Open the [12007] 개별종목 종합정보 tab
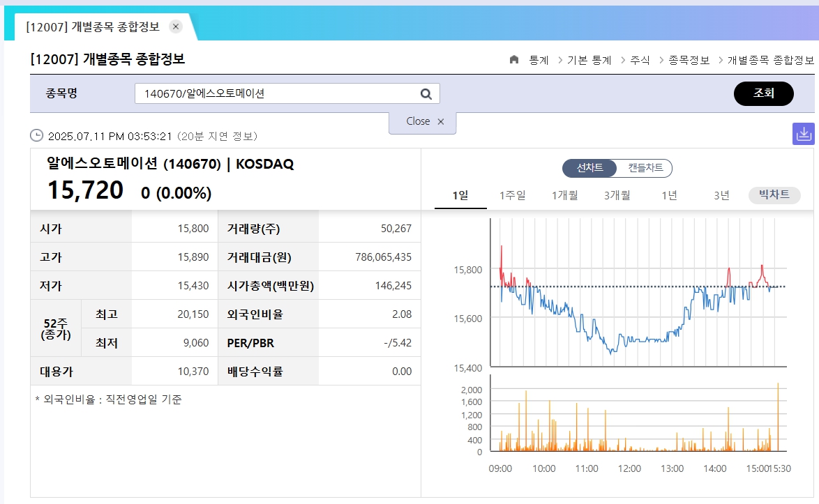The width and height of the screenshot is (819, 504). pos(93,26)
